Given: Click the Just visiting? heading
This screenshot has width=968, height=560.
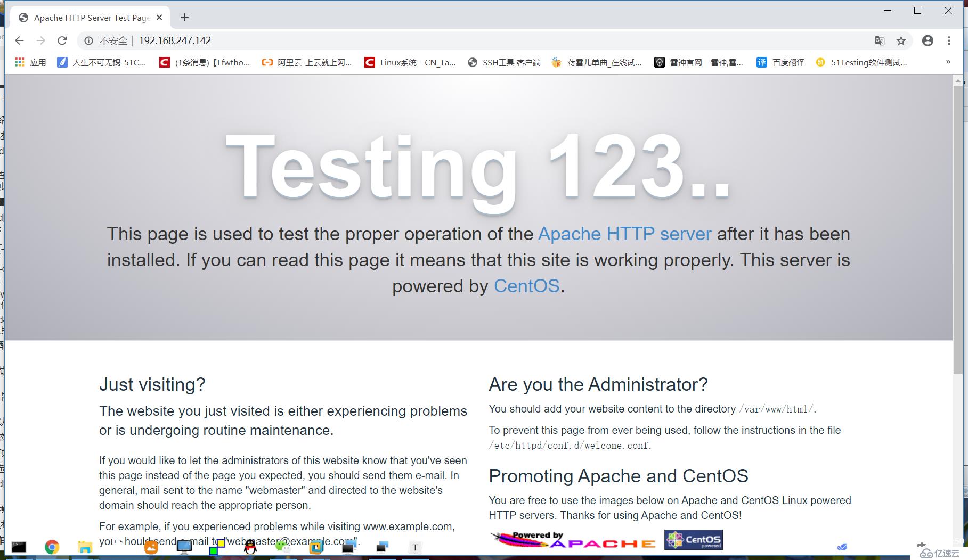Looking at the screenshot, I should click(152, 384).
